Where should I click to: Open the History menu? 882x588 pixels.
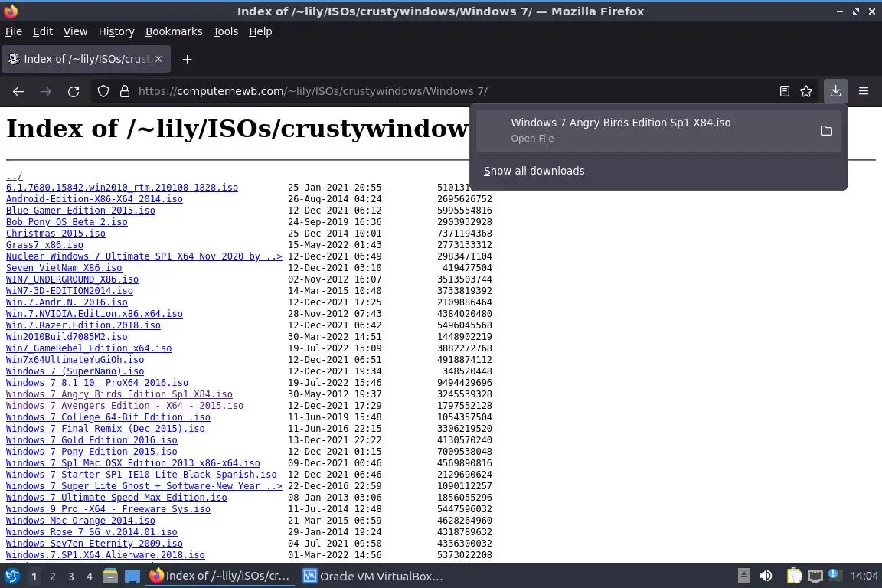click(116, 31)
